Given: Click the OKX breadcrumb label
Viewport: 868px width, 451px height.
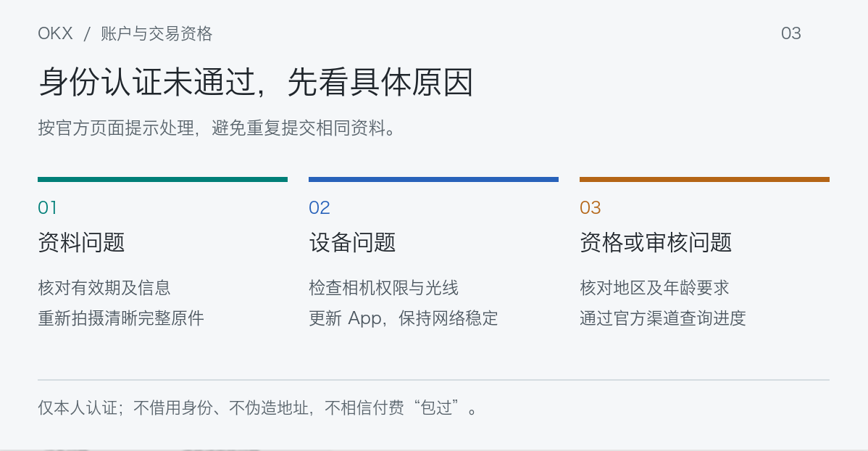Looking at the screenshot, I should point(55,33).
